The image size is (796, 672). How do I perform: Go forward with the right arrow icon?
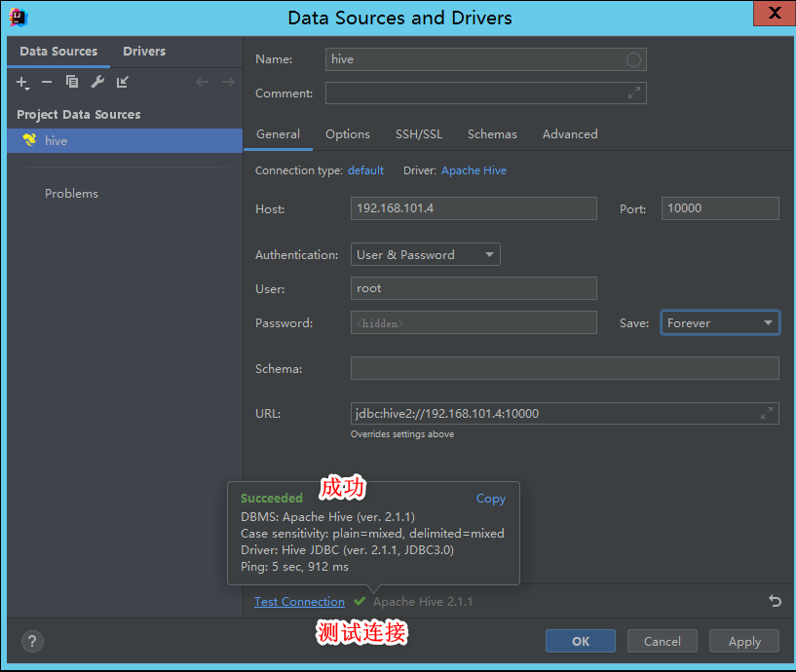point(228,82)
